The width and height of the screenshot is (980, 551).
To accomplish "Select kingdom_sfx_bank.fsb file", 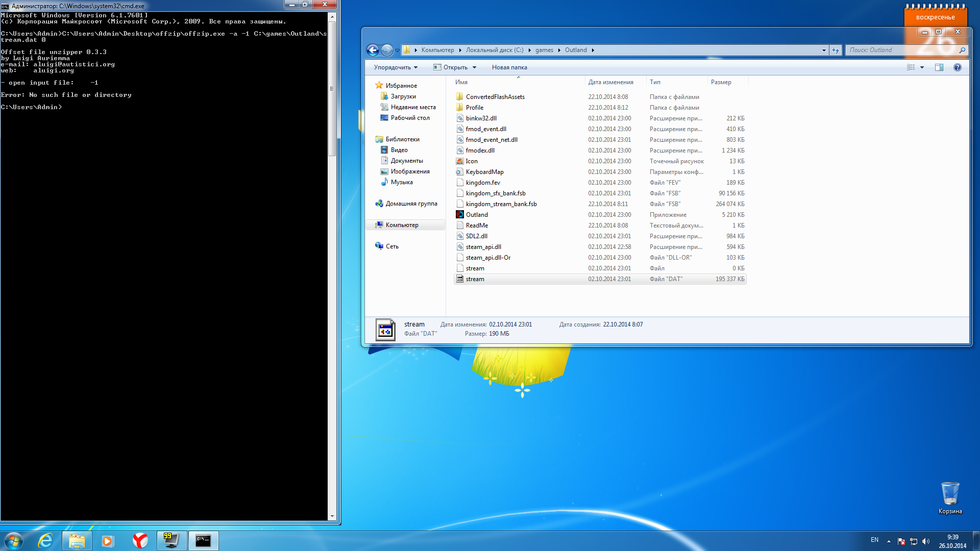I will [496, 193].
